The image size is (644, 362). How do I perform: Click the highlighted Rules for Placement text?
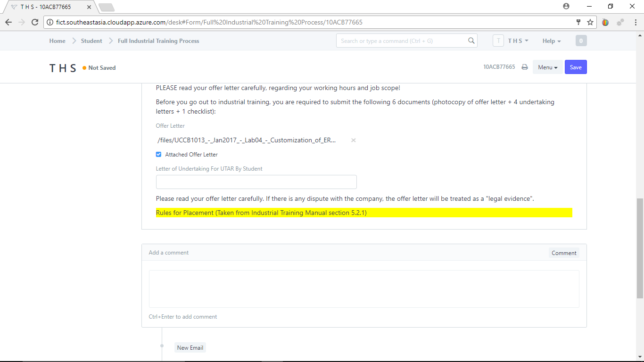point(261,213)
